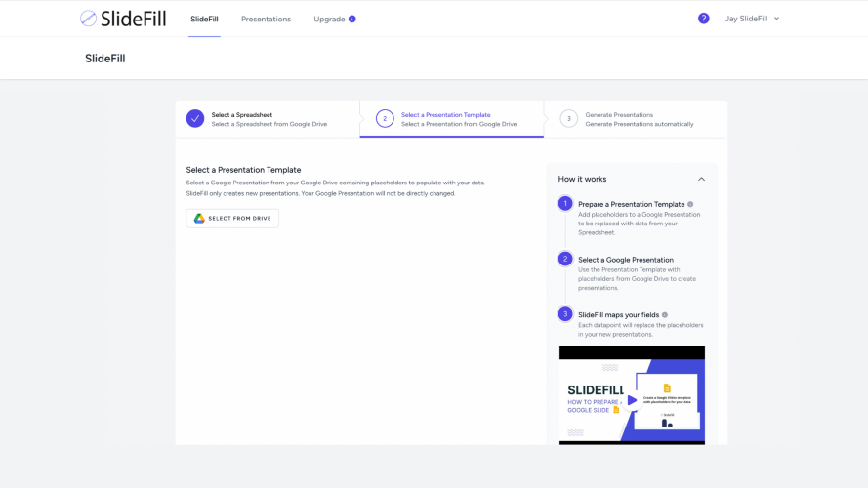Click the SlideFill page title
Viewport: 868px width, 488px height.
pos(105,59)
